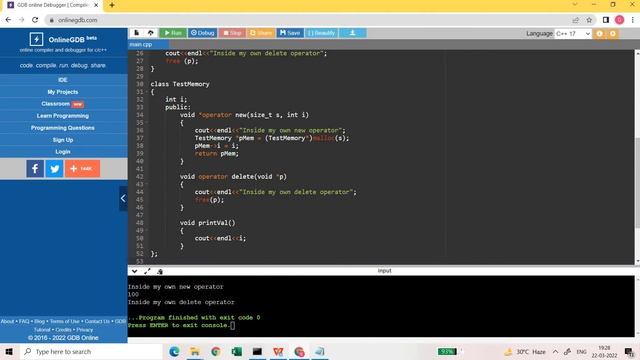640x360 pixels.
Task: Fold the operator delete body at line 43
Action: tap(147, 184)
